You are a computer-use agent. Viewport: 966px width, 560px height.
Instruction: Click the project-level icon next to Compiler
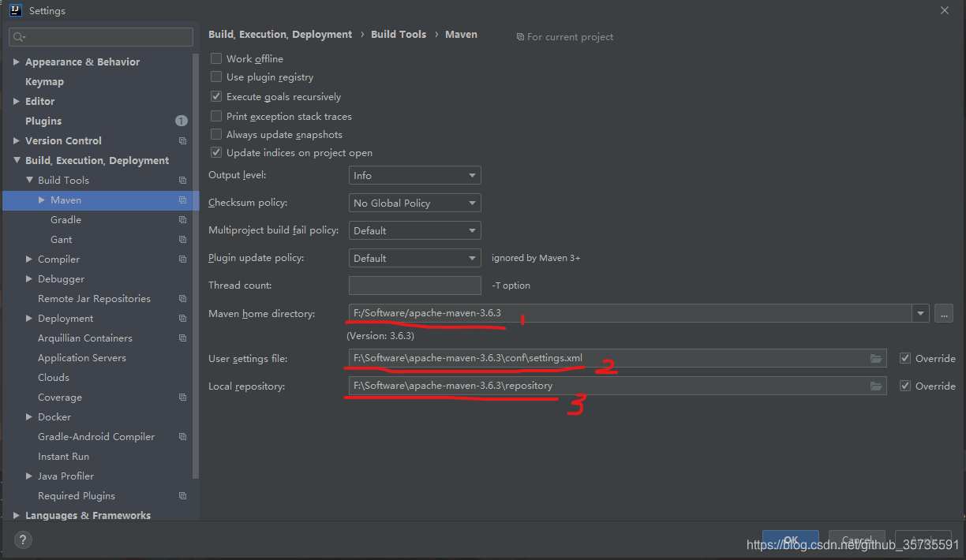click(x=182, y=259)
